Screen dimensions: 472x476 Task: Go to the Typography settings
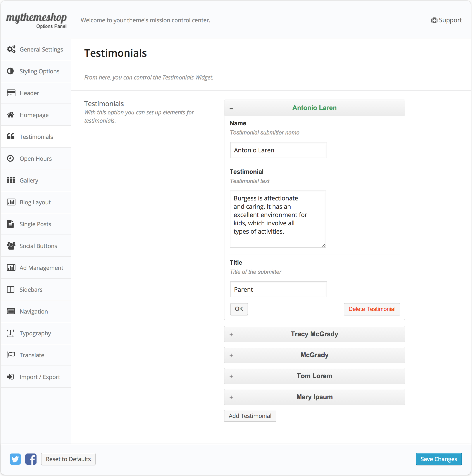[35, 333]
